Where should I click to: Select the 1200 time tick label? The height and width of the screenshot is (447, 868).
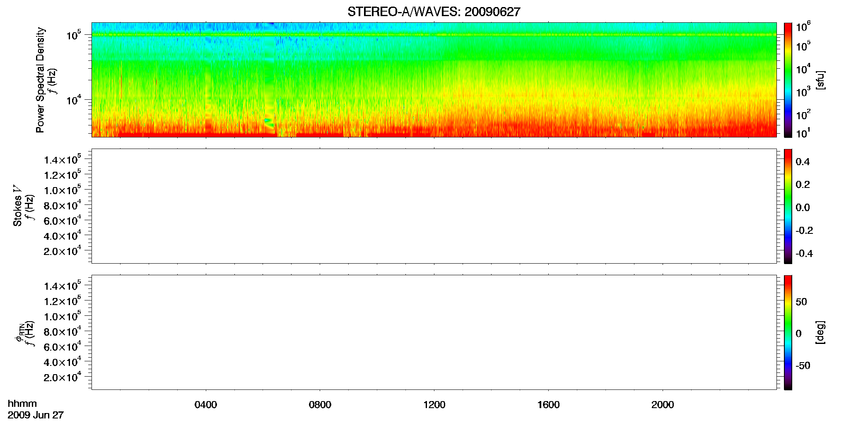click(434, 405)
